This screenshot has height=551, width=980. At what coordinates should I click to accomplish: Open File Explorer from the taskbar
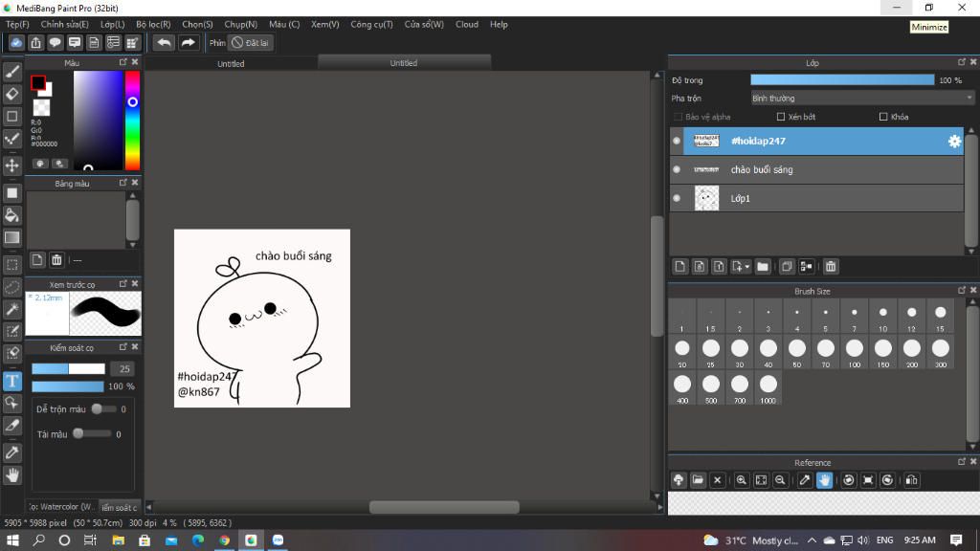[118, 540]
